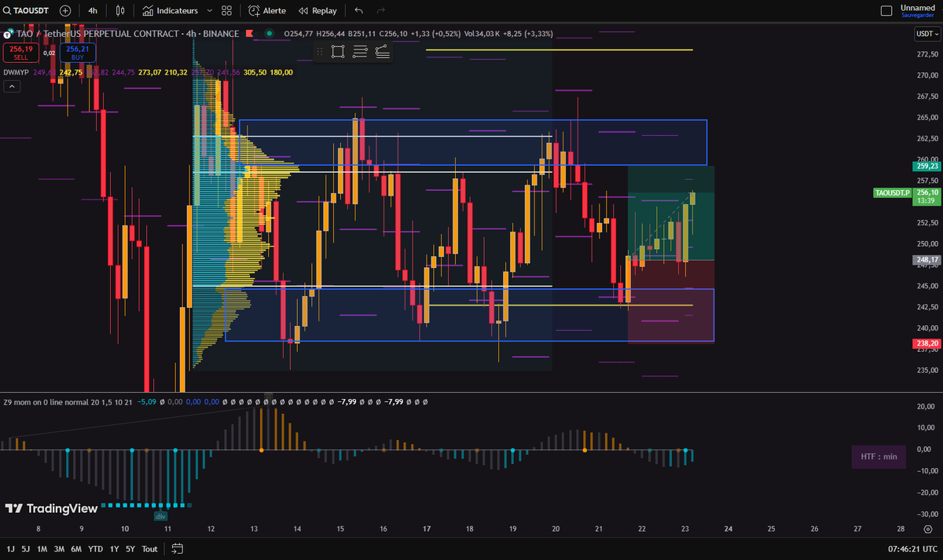This screenshot has width=943, height=560.
Task: Add a symbol to compare with plus icon
Action: click(65, 11)
